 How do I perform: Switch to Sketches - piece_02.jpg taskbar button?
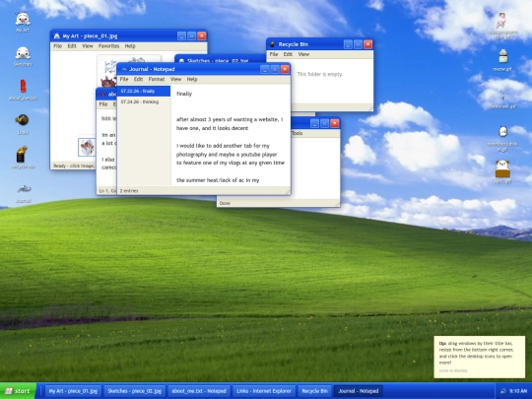[134, 391]
